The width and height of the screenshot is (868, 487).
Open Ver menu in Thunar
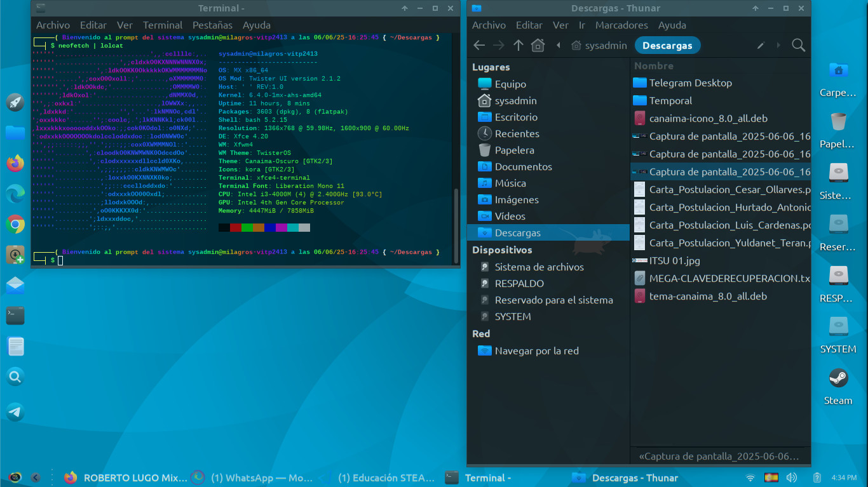560,25
